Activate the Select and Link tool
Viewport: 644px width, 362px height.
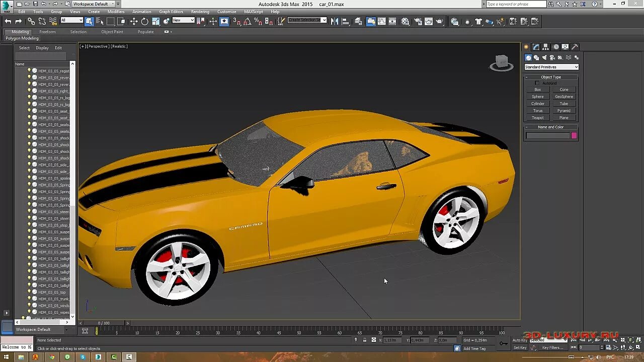click(x=31, y=21)
